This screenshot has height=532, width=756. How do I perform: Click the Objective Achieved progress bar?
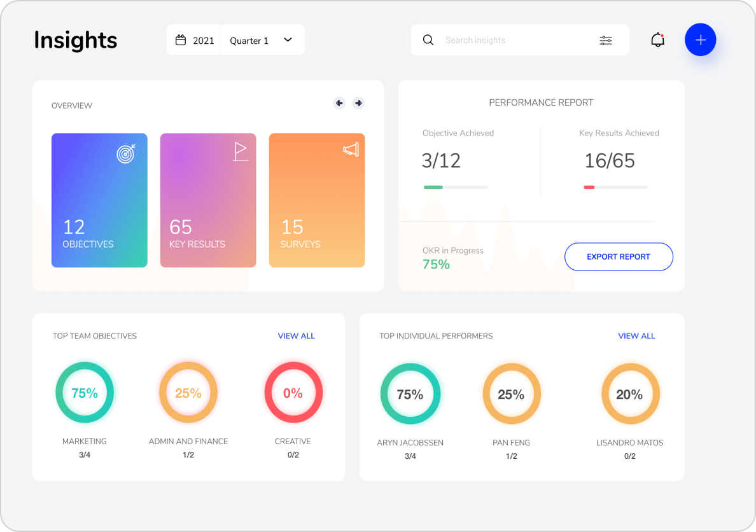456,187
